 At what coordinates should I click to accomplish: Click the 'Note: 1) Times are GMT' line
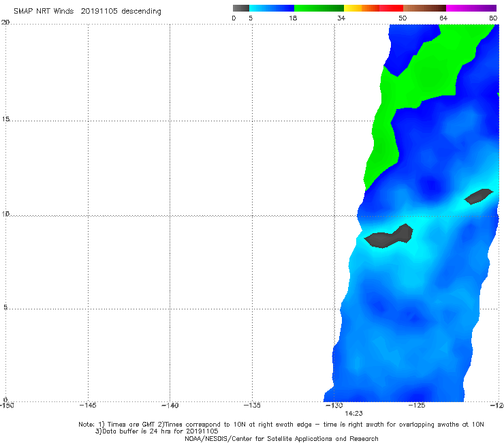point(281,425)
